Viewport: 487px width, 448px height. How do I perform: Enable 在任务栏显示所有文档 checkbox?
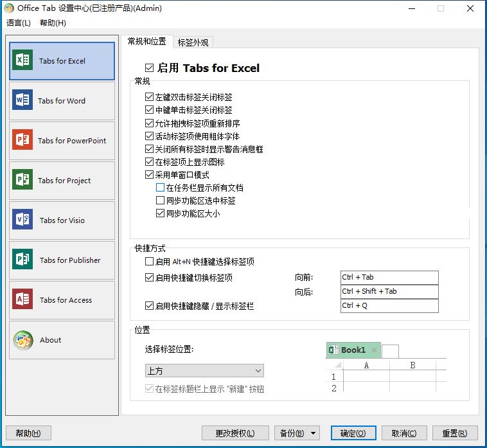(x=160, y=187)
